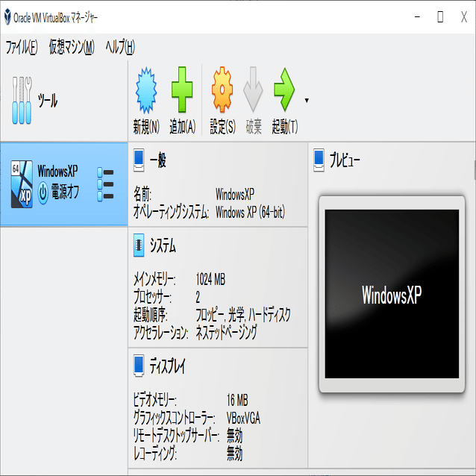Click the 破棄 discard arrow icon
Image resolution: width=476 pixels, height=476 pixels.
click(x=253, y=90)
